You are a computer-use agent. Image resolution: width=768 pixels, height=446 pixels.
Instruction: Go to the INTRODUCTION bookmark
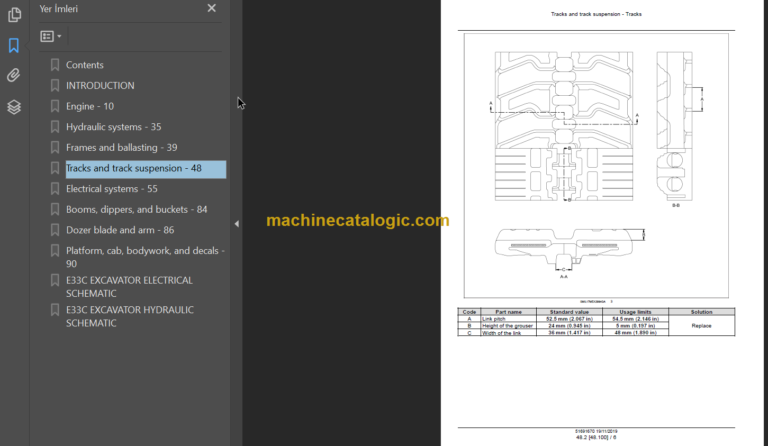[x=100, y=86]
